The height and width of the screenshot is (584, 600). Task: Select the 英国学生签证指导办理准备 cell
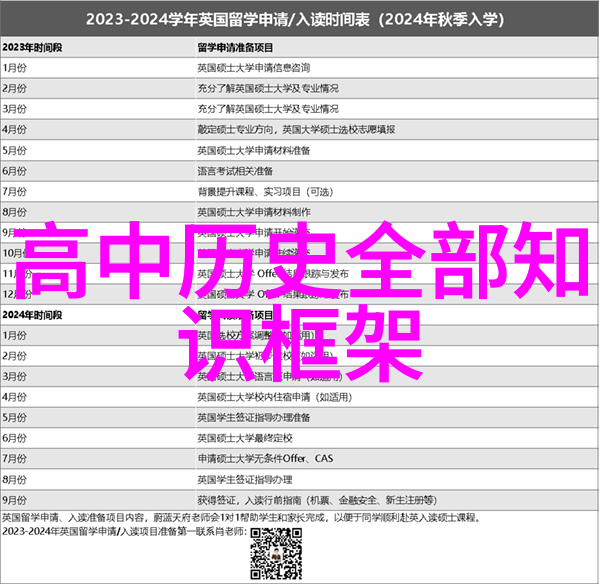point(253,418)
